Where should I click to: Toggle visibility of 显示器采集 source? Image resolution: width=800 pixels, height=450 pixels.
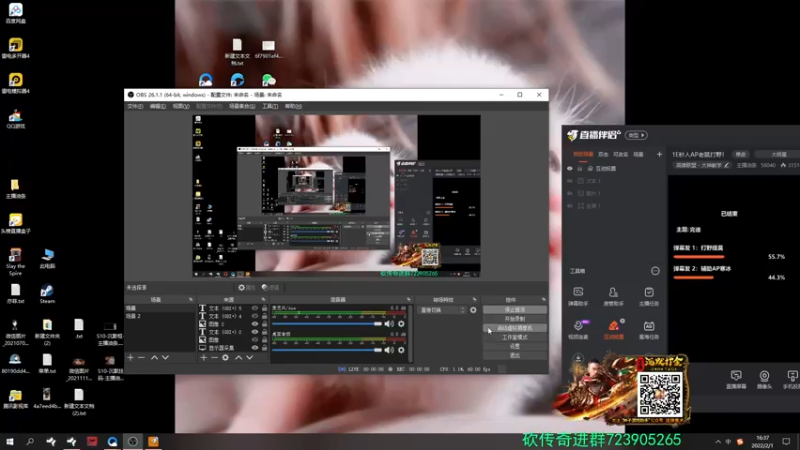[x=255, y=348]
